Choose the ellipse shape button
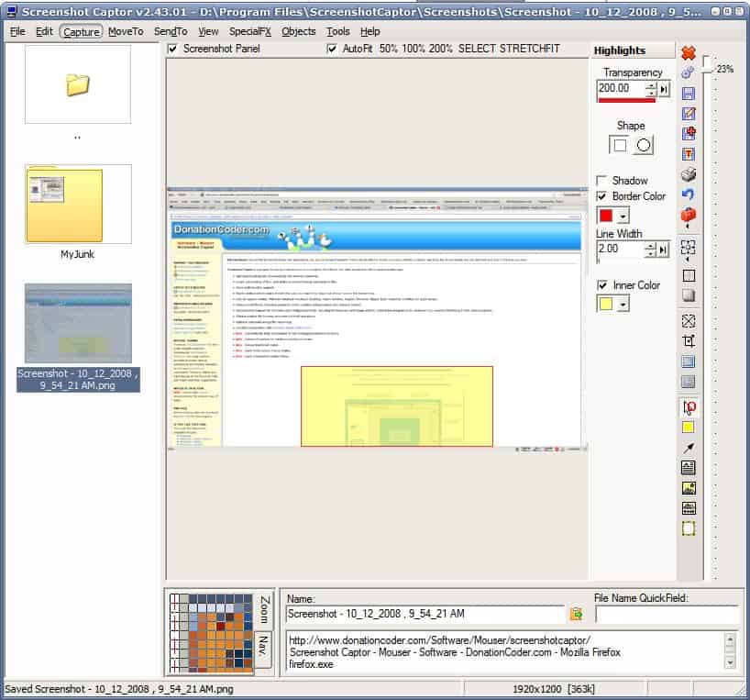Viewport: 750px width, 700px height. click(x=644, y=145)
